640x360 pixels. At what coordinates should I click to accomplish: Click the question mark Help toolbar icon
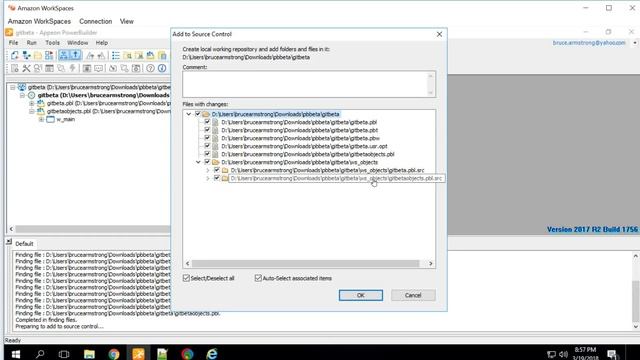coord(151,68)
